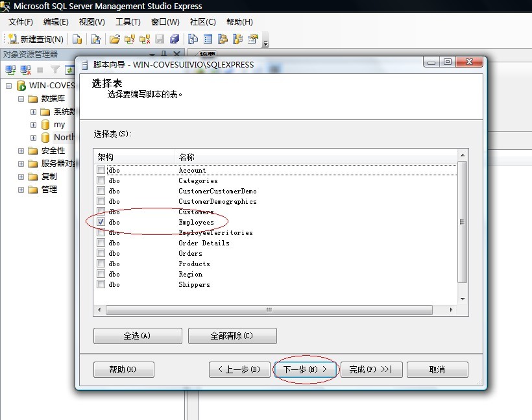Click the 安全性 folder icon
The height and width of the screenshot is (420, 532).
point(33,151)
